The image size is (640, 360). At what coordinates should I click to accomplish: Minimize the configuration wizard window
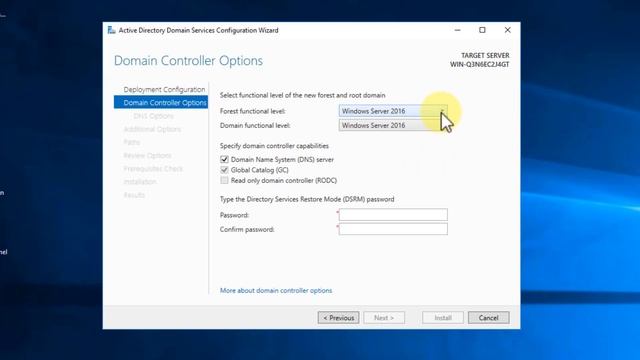(457, 30)
